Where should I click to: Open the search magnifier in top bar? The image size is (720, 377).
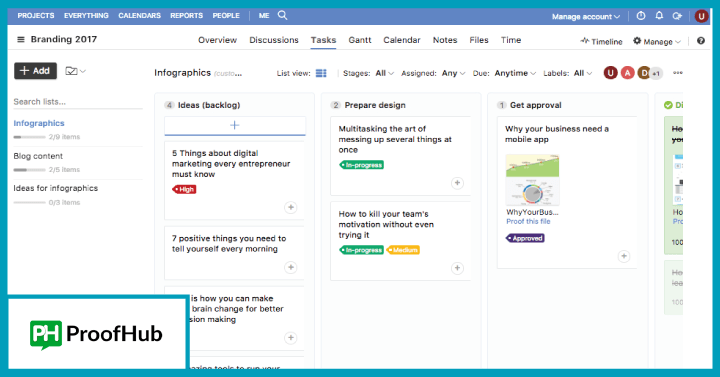click(x=282, y=15)
